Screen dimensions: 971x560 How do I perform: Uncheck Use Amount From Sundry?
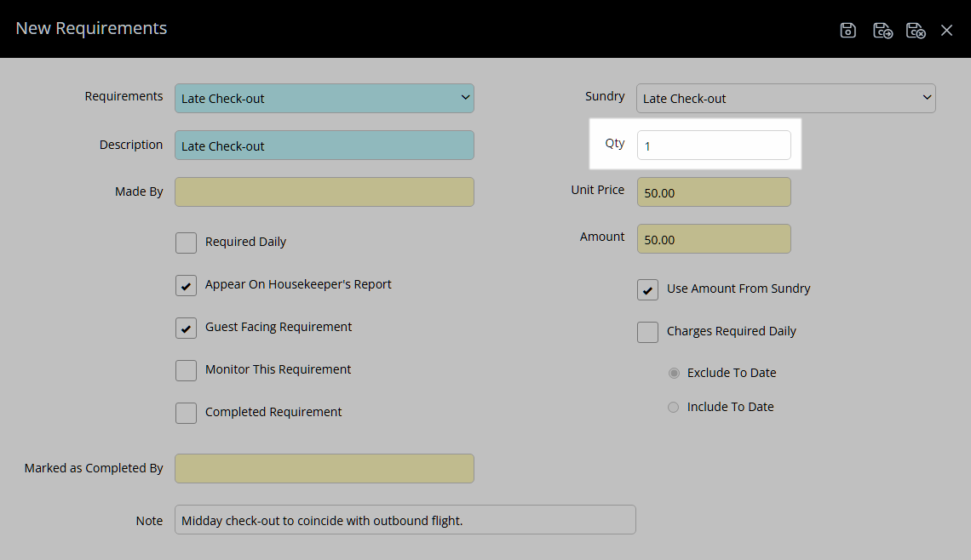point(647,289)
